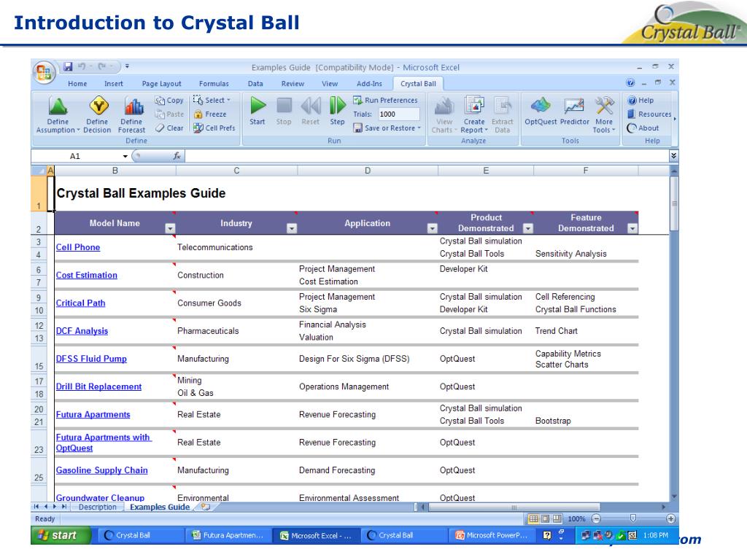The width and height of the screenshot is (747, 560).
Task: Open Excel help question mark icon
Action: click(x=630, y=83)
